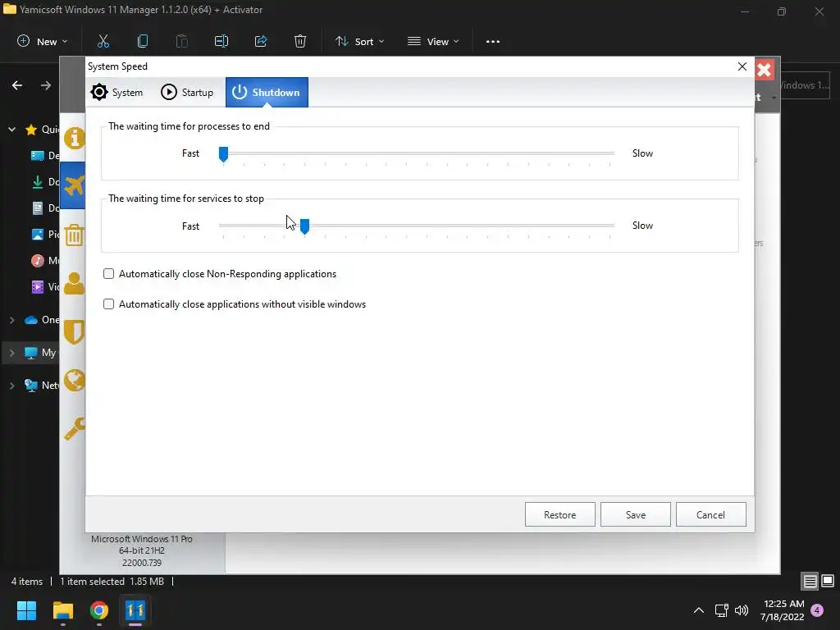The height and width of the screenshot is (630, 840).
Task: Click the volume speaker icon in tray
Action: pyautogui.click(x=742, y=610)
